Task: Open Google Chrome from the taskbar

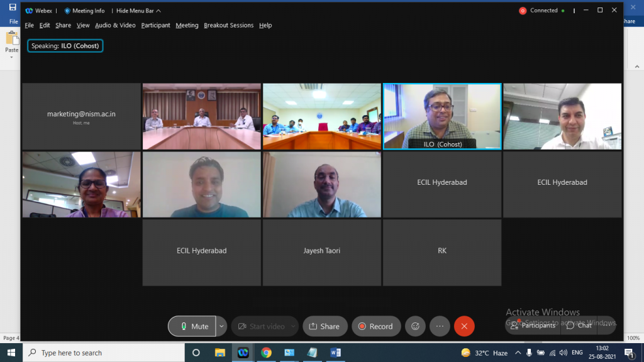Action: [266, 353]
